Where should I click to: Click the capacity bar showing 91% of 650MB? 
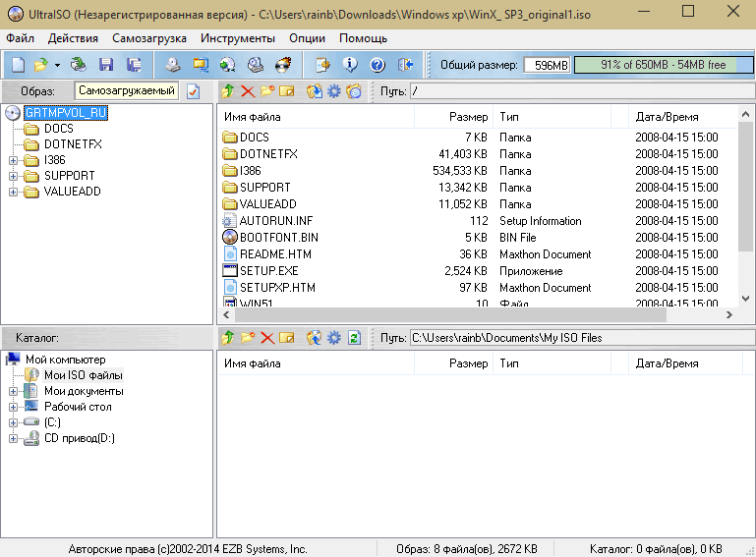pyautogui.click(x=664, y=65)
